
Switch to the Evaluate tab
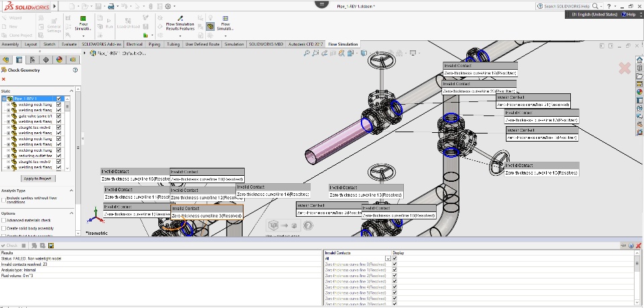pos(69,44)
